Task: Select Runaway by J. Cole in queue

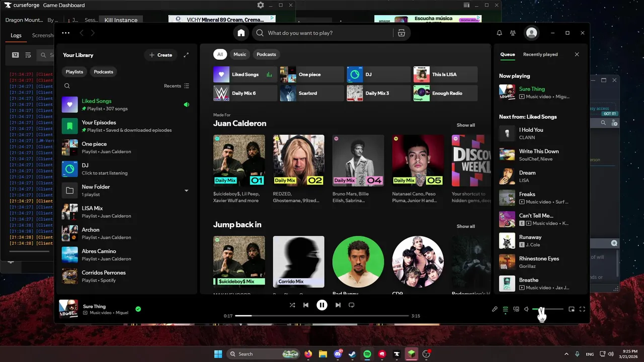Action: (541, 241)
